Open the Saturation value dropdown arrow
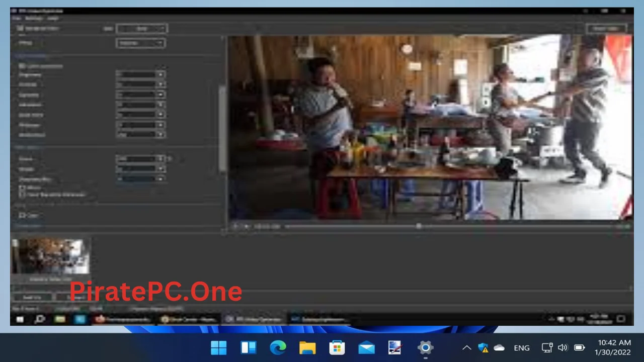 (x=160, y=105)
